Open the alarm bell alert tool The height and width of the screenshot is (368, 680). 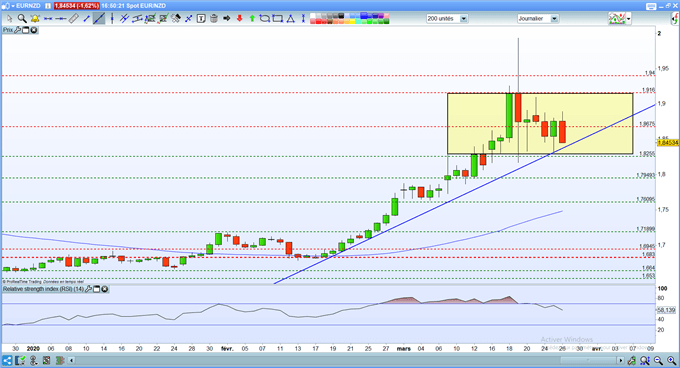pos(35,19)
